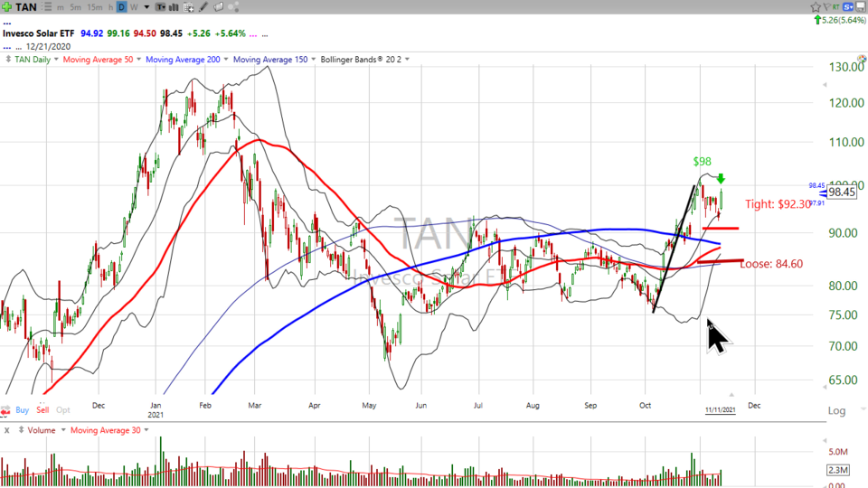Mark TAN as favorite with star icon
This screenshot has width=868, height=488.
pos(816,7)
